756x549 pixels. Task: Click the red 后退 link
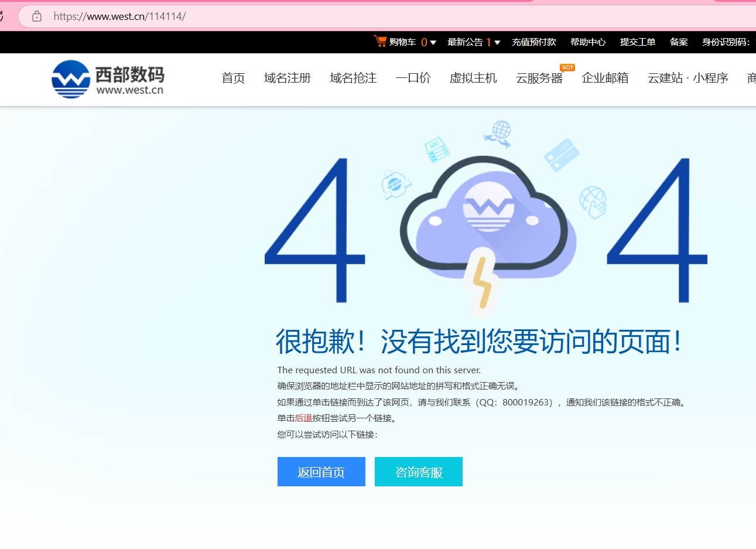tap(303, 418)
